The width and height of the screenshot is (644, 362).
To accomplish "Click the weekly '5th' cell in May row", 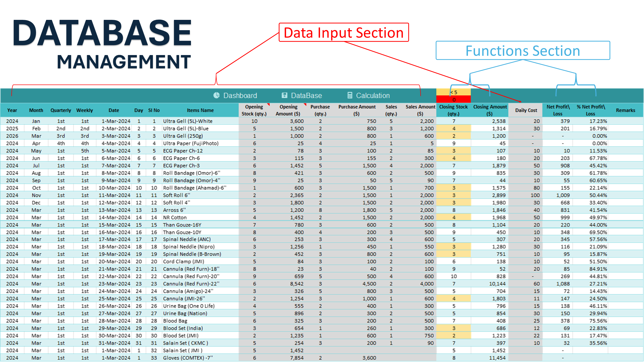I will pos(85,151).
